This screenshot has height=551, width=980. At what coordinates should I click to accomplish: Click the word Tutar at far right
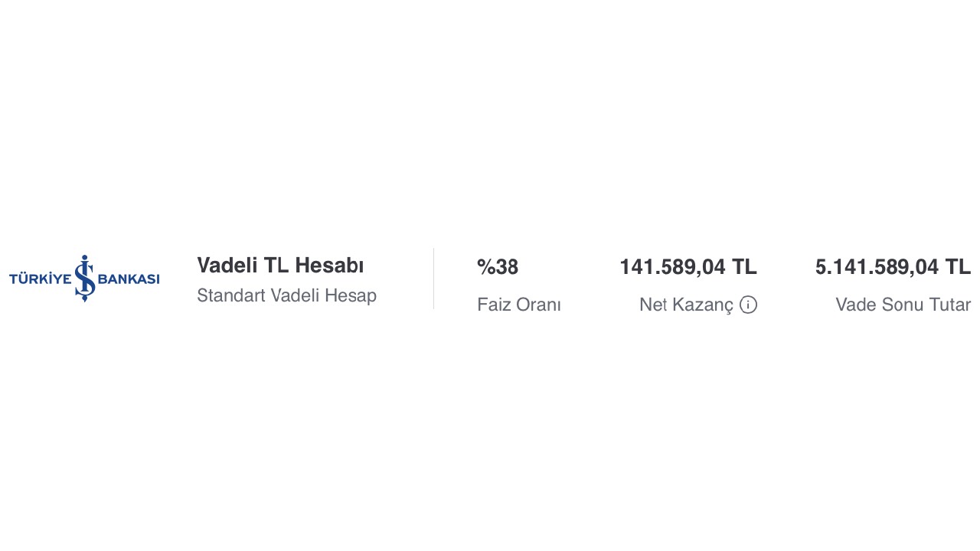click(x=950, y=305)
